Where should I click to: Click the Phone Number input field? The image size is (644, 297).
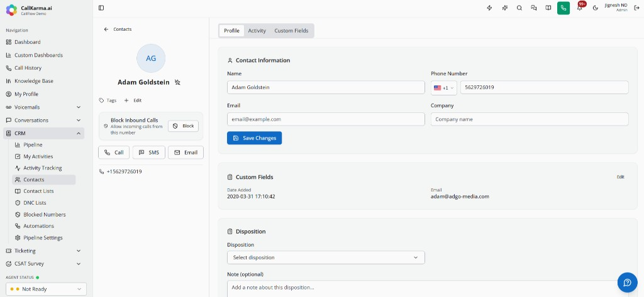point(544,87)
